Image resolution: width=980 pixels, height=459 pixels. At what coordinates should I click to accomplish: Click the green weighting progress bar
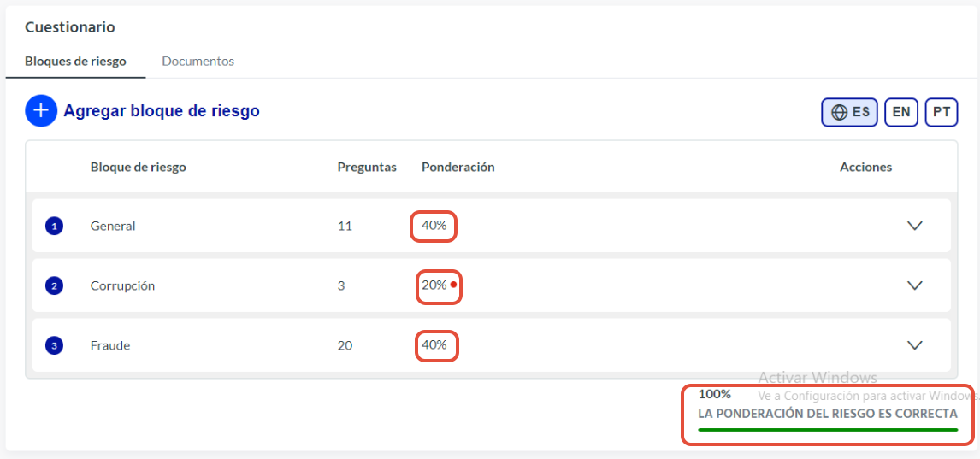(828, 430)
